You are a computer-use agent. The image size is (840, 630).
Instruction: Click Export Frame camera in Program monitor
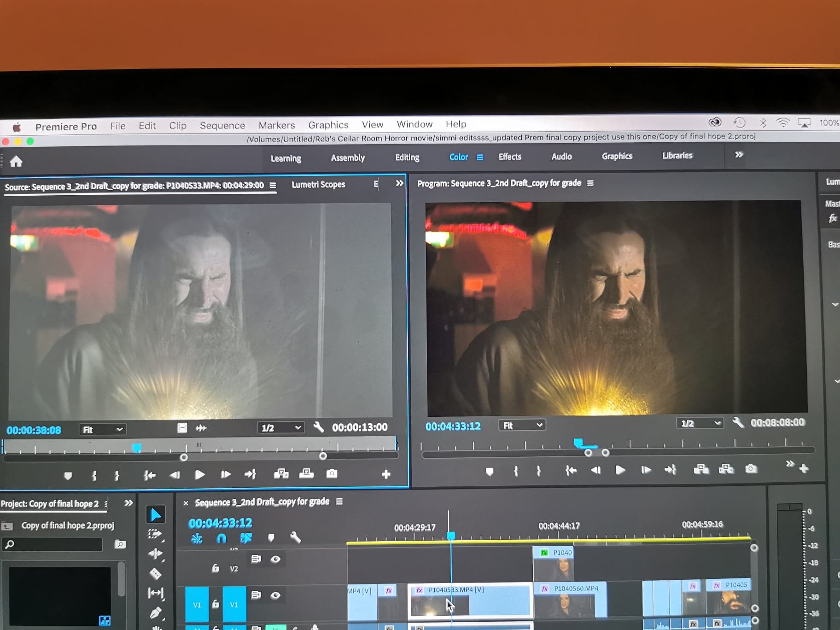pos(751,469)
